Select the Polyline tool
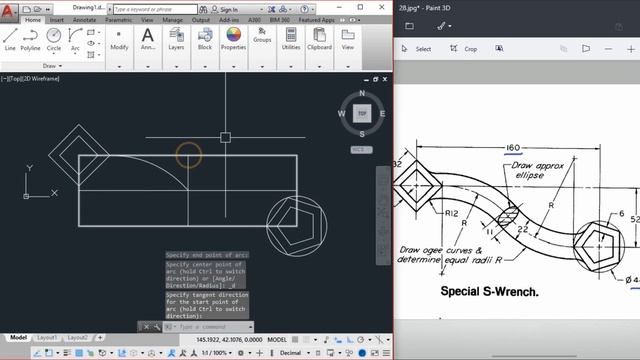 (30, 39)
